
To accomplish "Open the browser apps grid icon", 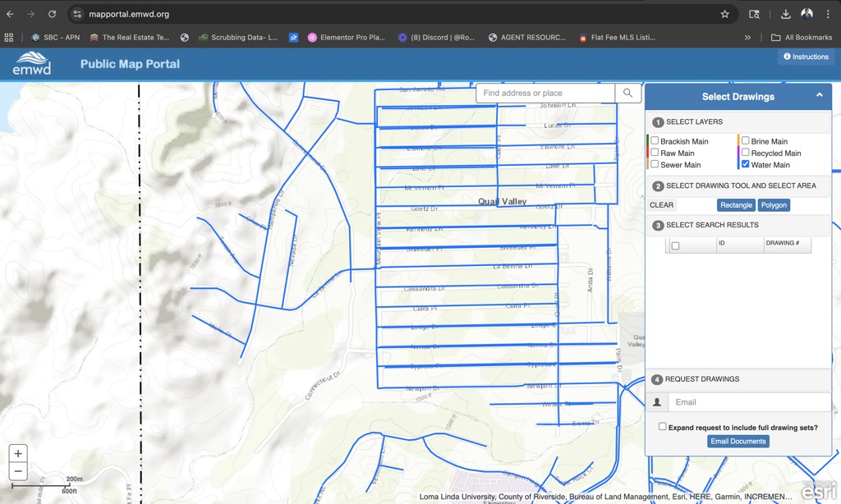I will click(9, 37).
